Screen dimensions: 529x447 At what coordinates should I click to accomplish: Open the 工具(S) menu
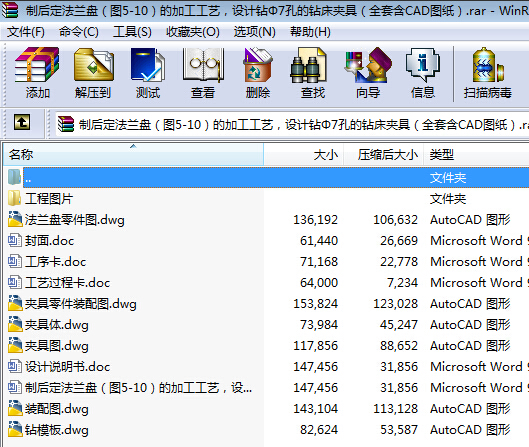click(x=132, y=32)
